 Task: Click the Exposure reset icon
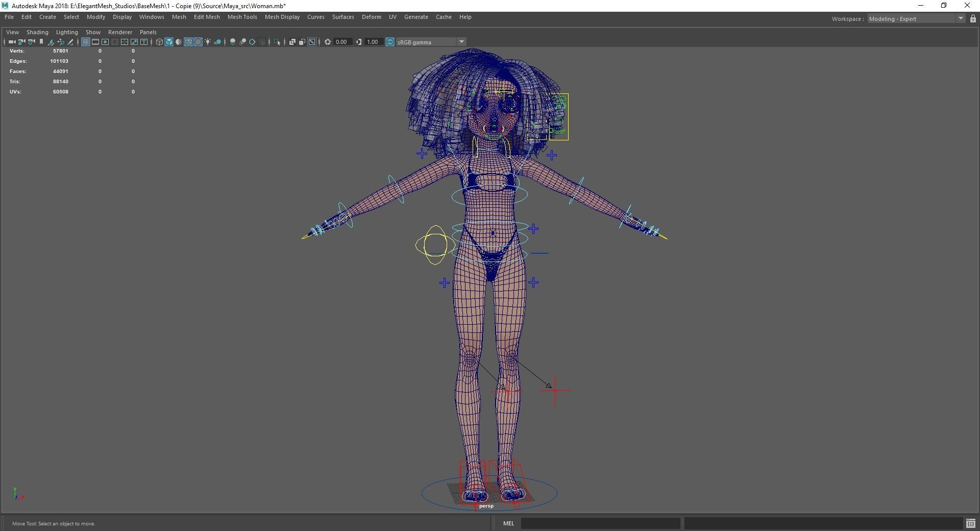click(328, 42)
